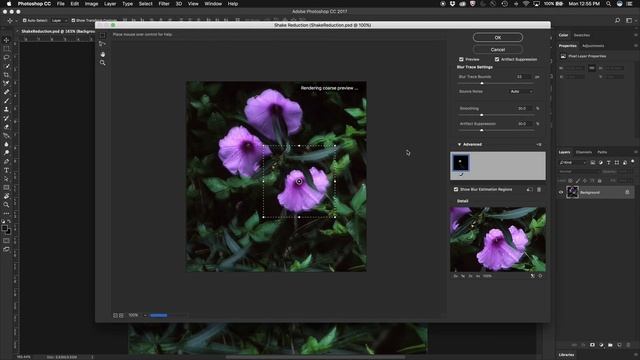Open the dialog zoom level dropdown
This screenshot has height=360, width=640.
coord(145,315)
